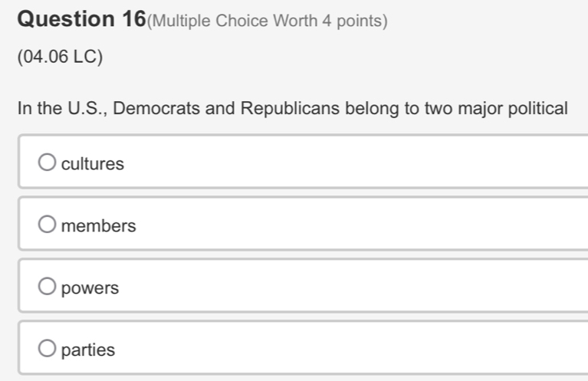The image size is (588, 381).
Task: Choose the members radio button
Action: point(48,225)
